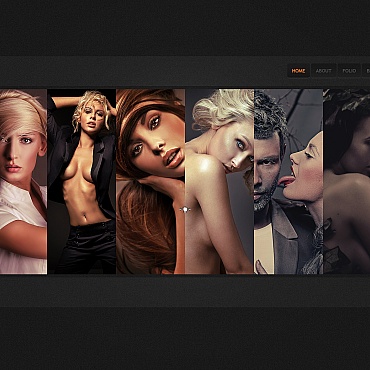370x370 pixels.
Task: Open the gallery strip with curly blonde updo
Action: click(x=219, y=181)
